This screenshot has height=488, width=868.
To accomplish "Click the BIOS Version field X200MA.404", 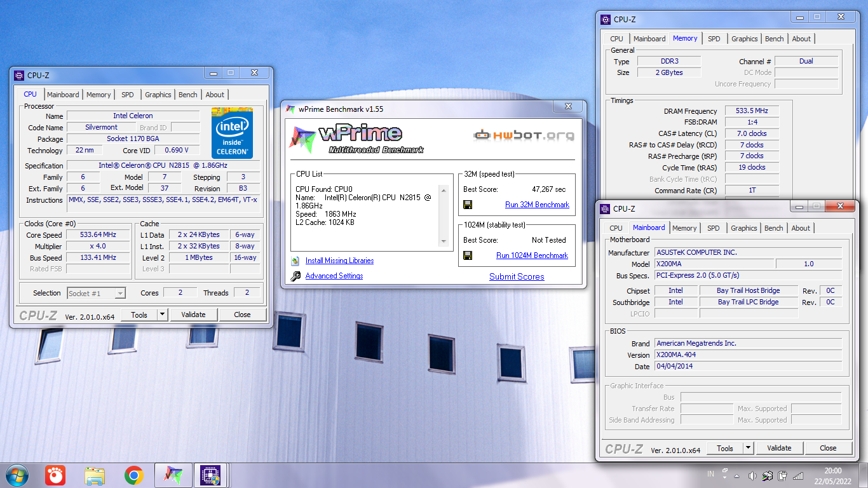I will (x=748, y=355).
